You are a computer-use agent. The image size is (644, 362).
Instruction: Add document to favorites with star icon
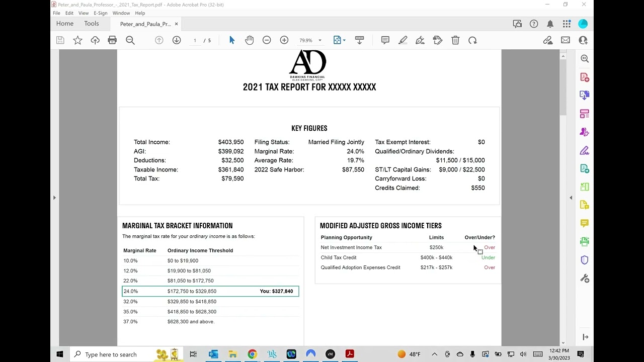point(77,40)
